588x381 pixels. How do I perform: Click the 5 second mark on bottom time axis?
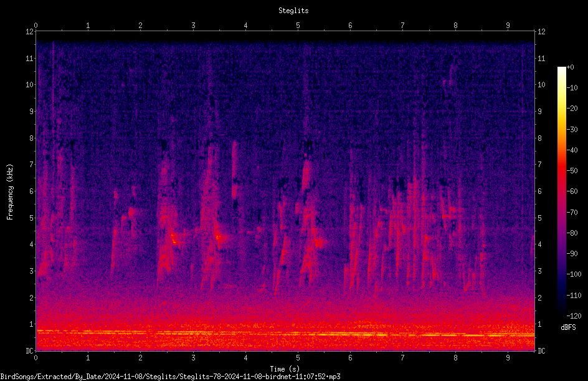298,358
